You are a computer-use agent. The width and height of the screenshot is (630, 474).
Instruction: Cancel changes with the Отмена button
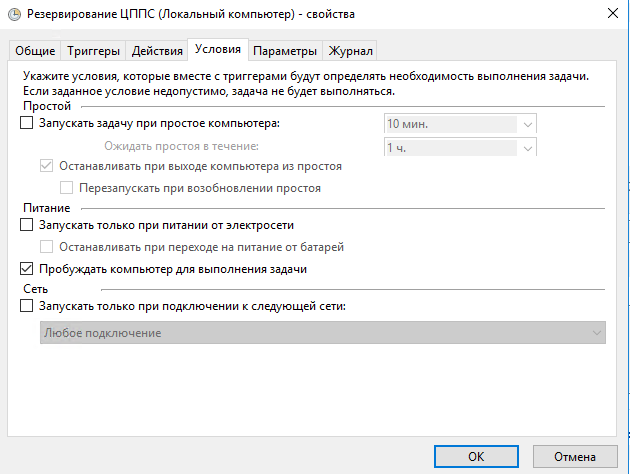pos(575,456)
